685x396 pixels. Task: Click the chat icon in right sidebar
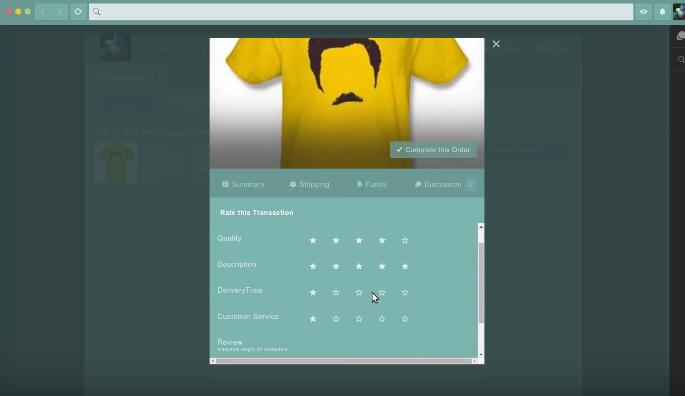pyautogui.click(x=681, y=36)
